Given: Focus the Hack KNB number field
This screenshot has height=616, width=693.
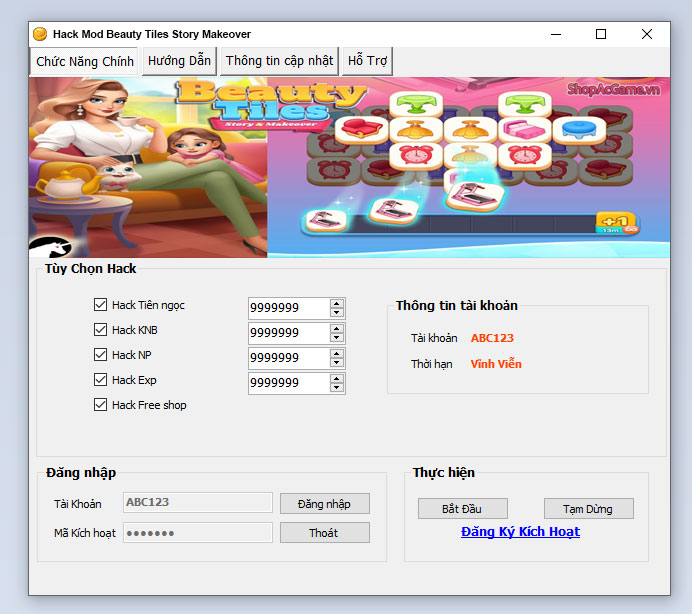Looking at the screenshot, I should click(289, 333).
